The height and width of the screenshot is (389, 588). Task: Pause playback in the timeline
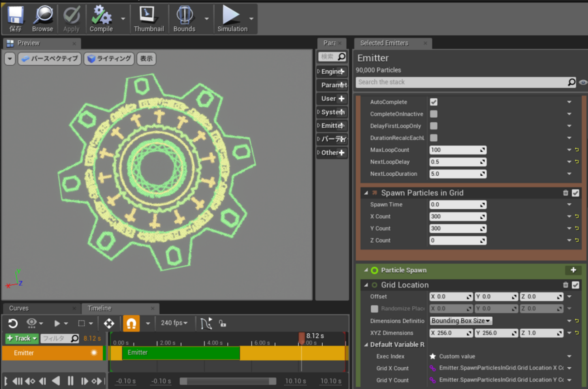tap(71, 381)
